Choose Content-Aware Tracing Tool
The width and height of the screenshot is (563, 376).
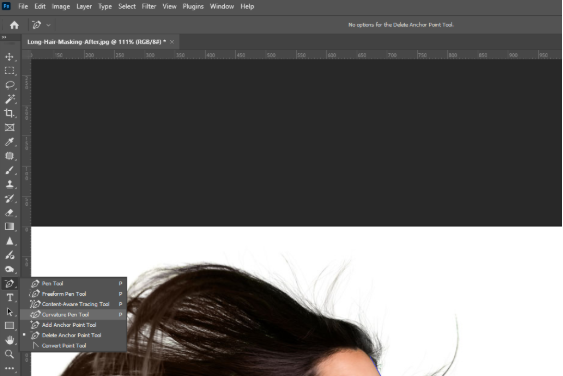click(73, 304)
